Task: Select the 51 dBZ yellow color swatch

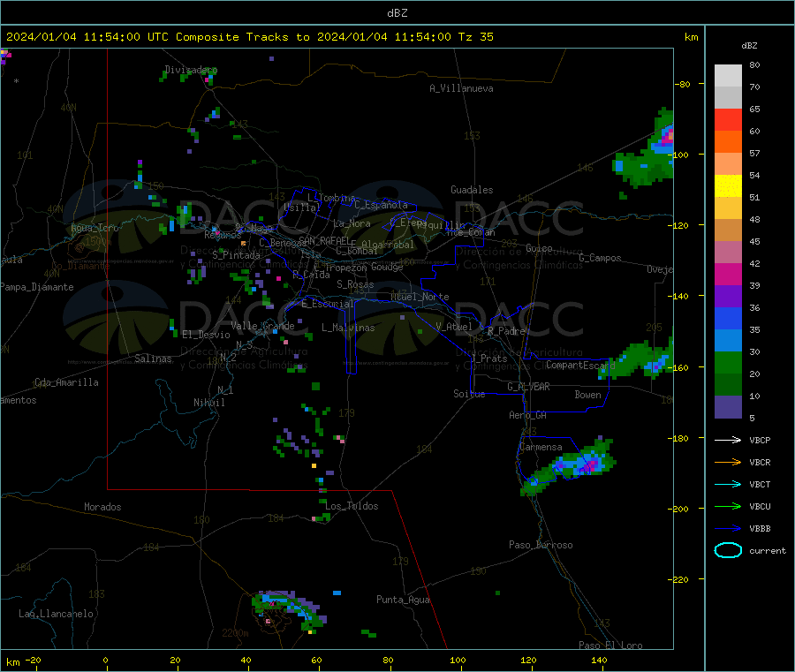Action: 728,186
